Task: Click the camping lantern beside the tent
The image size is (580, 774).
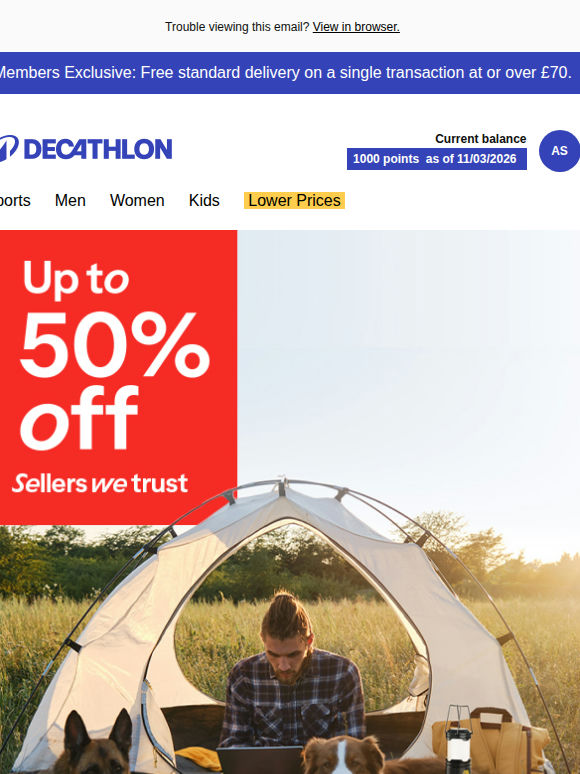Action: tap(458, 740)
